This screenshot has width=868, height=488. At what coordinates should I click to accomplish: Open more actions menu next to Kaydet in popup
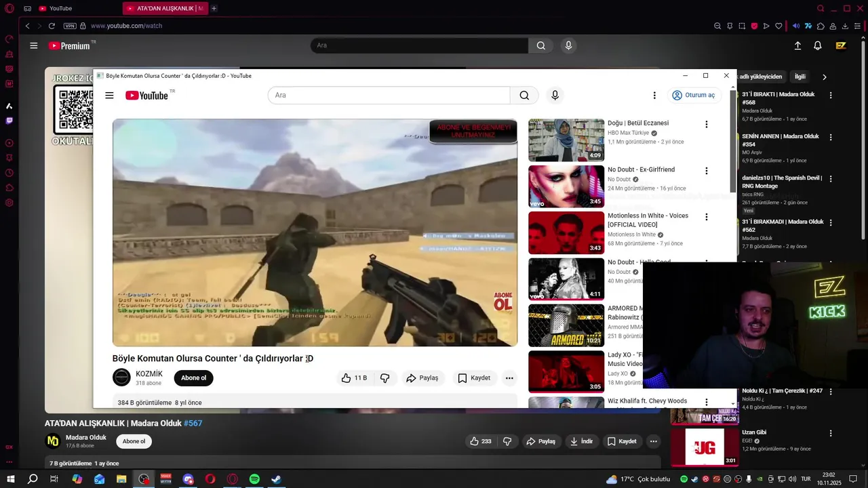tap(509, 378)
